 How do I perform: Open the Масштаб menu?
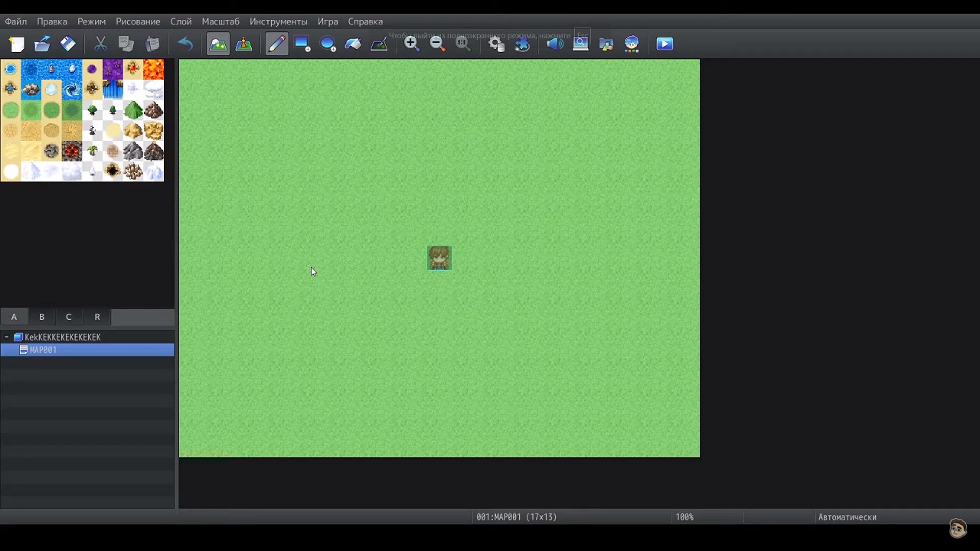[x=220, y=21]
